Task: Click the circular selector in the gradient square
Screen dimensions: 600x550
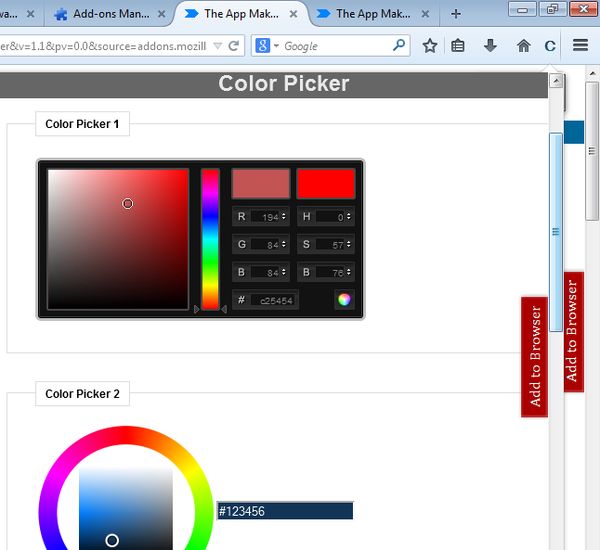Action: (x=127, y=204)
